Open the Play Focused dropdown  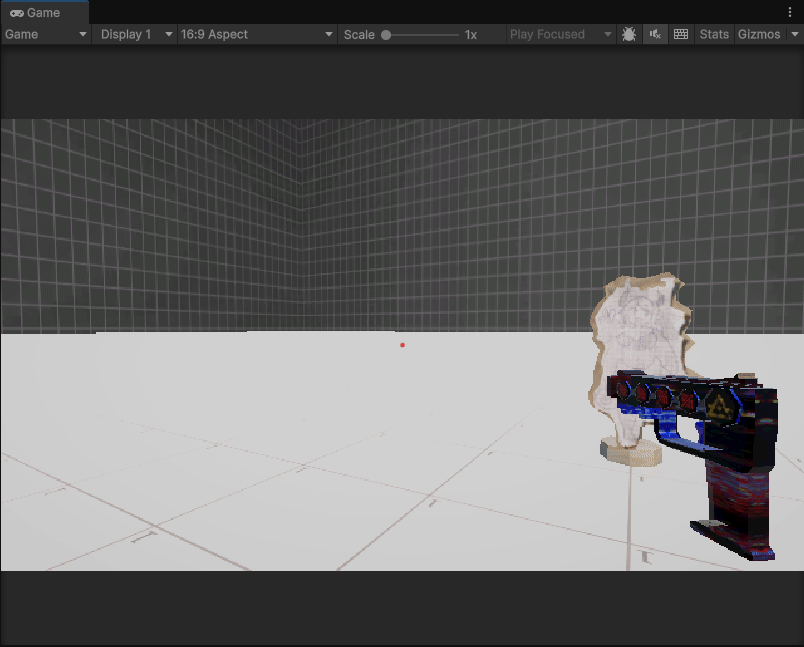561,34
